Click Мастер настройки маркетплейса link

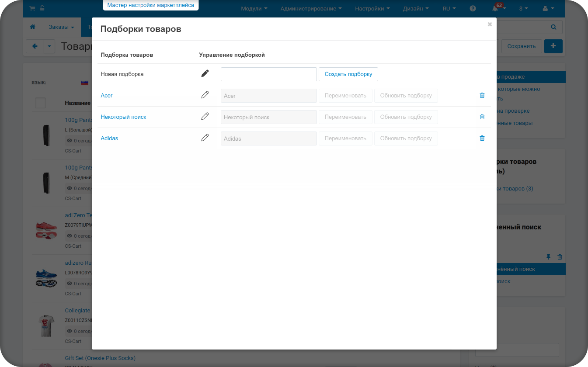point(150,5)
